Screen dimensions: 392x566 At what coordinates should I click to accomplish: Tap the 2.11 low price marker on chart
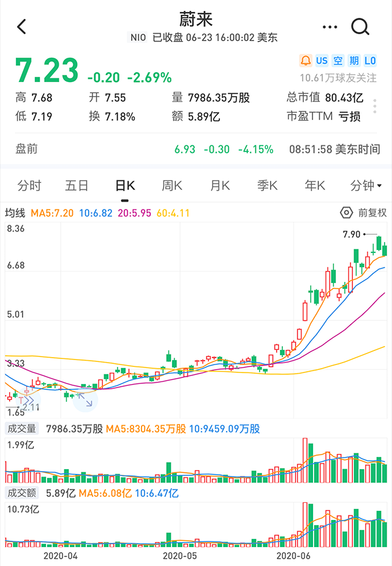(31, 407)
